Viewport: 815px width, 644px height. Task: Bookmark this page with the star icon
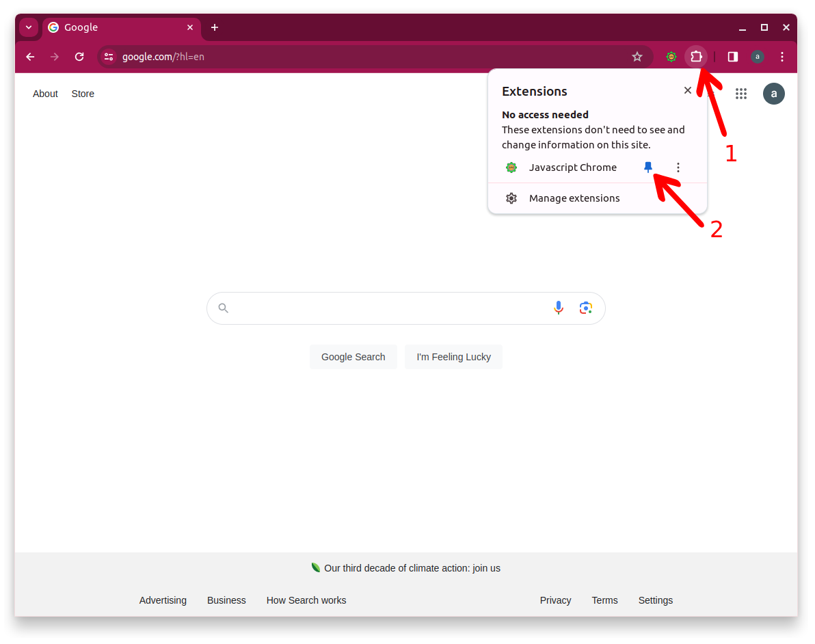pyautogui.click(x=637, y=57)
